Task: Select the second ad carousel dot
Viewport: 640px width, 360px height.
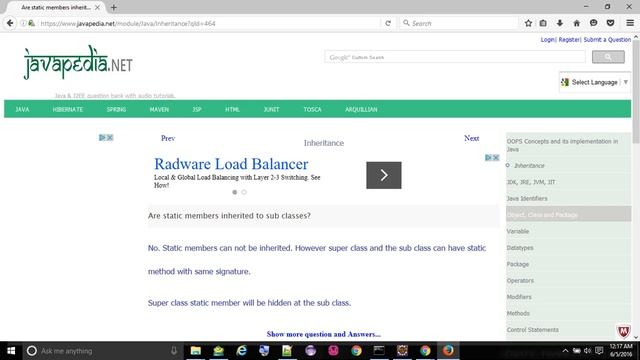Action: (244, 192)
